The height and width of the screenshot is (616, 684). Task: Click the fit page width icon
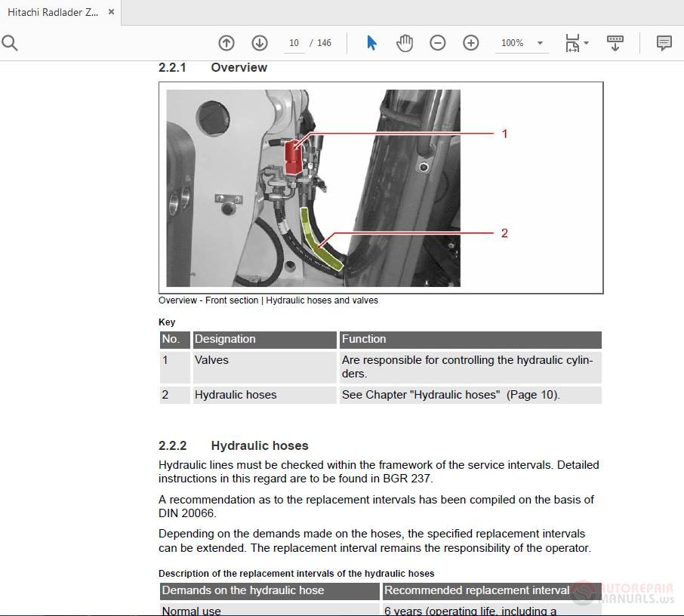(x=572, y=43)
